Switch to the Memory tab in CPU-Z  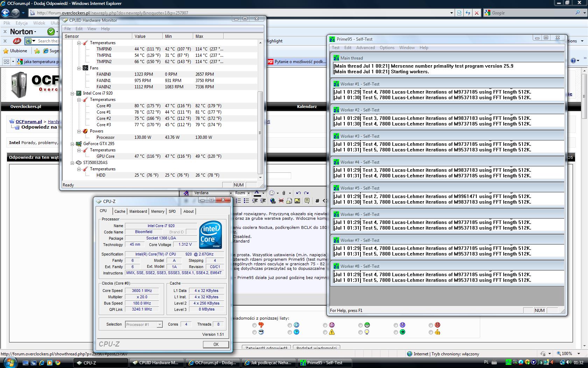pyautogui.click(x=157, y=211)
